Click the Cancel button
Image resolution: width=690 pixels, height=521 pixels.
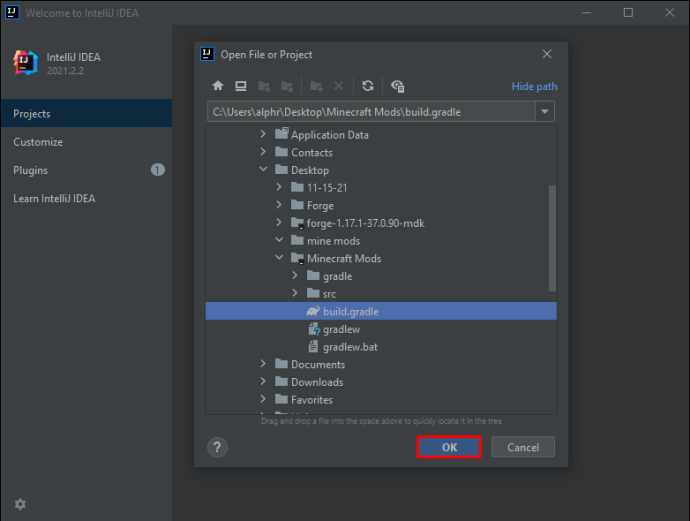click(523, 447)
